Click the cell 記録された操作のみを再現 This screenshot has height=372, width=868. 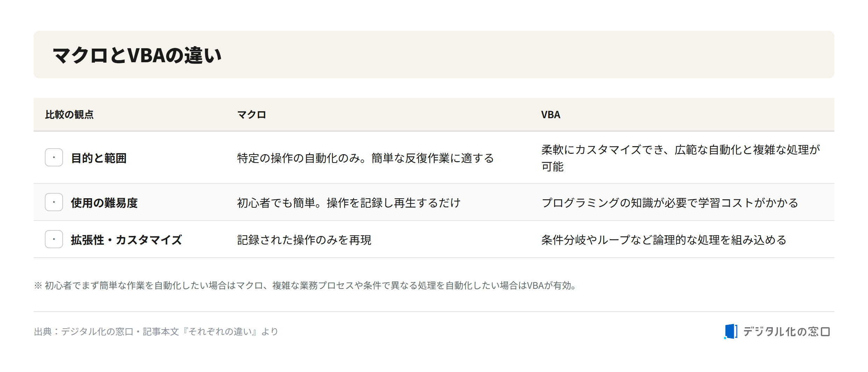point(304,240)
